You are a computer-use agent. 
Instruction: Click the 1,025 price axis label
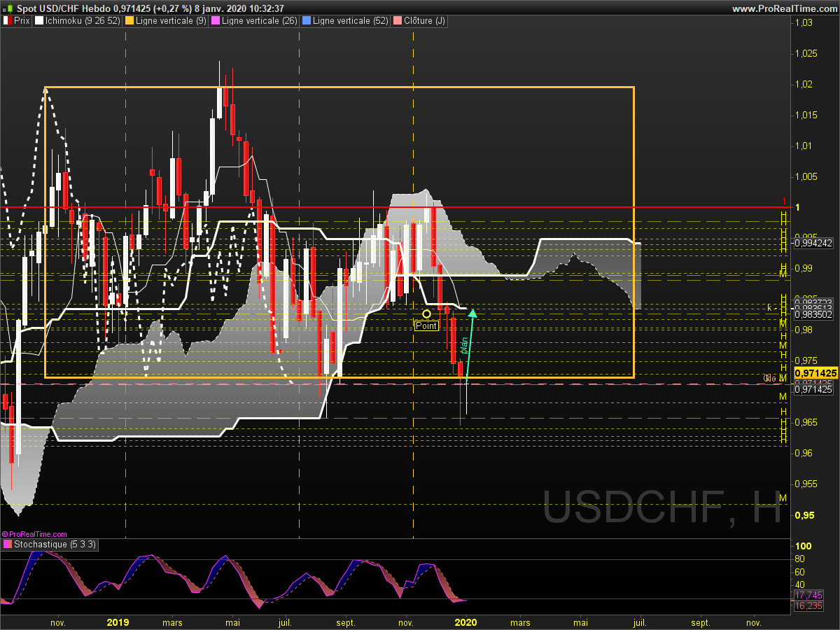pos(806,53)
